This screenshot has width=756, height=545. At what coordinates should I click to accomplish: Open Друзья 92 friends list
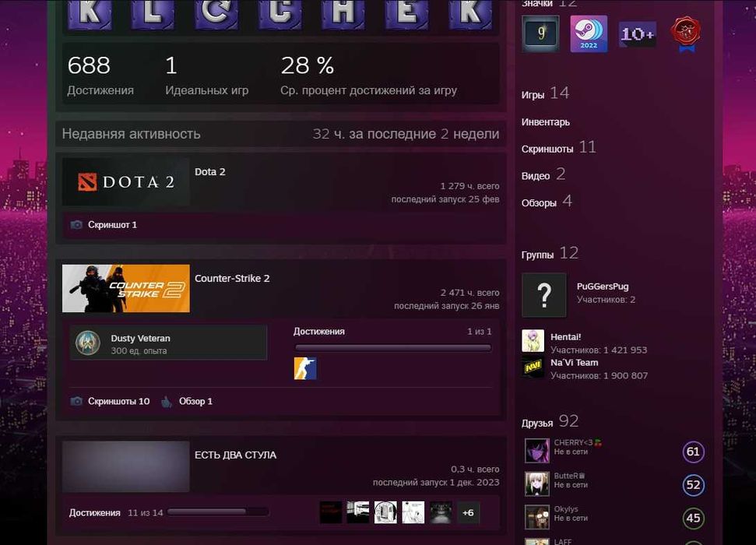coord(550,422)
